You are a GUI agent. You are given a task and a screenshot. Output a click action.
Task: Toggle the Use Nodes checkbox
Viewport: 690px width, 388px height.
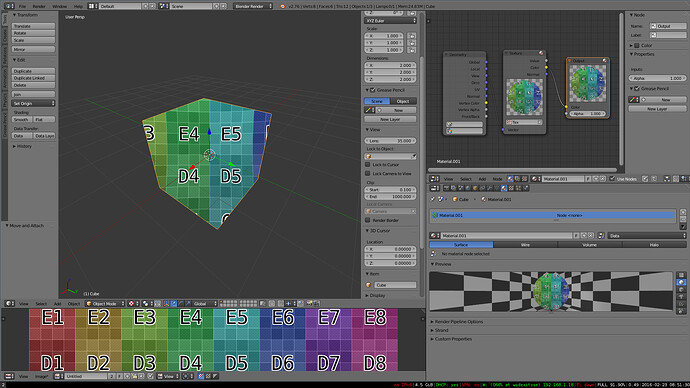tap(612, 179)
